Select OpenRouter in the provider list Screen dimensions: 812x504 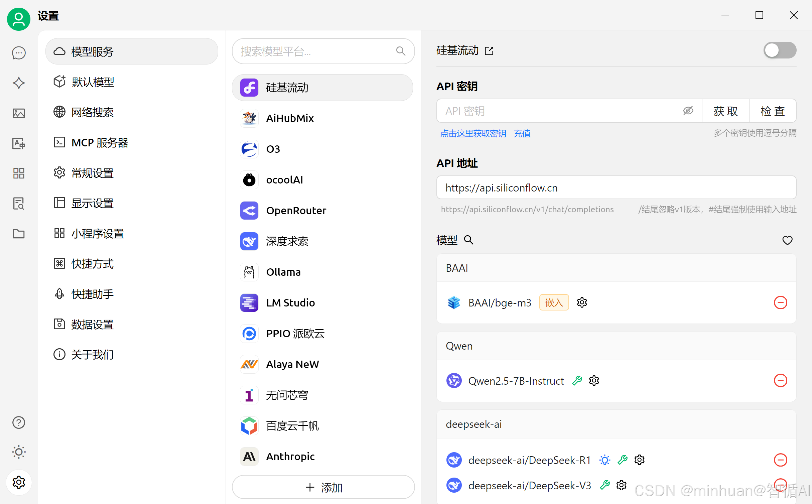click(x=296, y=211)
